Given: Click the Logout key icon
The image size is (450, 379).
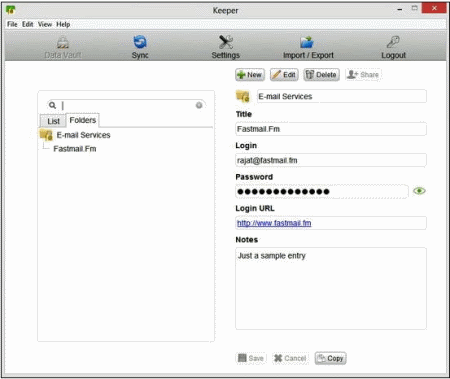Looking at the screenshot, I should tap(393, 42).
